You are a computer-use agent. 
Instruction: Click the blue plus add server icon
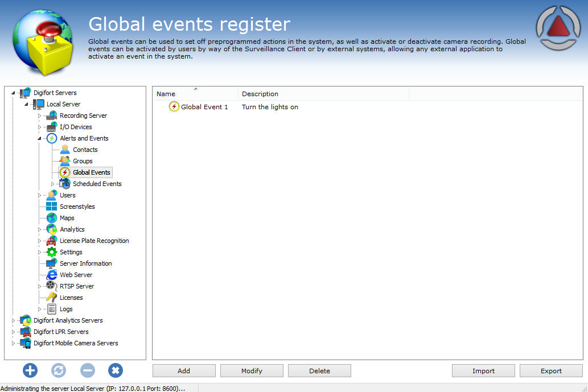pos(30,371)
